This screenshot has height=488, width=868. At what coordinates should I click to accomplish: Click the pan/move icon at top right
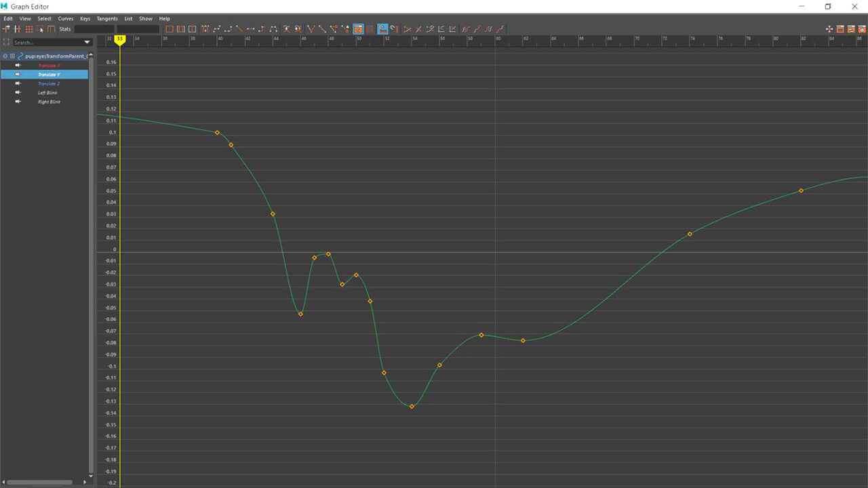pyautogui.click(x=829, y=29)
